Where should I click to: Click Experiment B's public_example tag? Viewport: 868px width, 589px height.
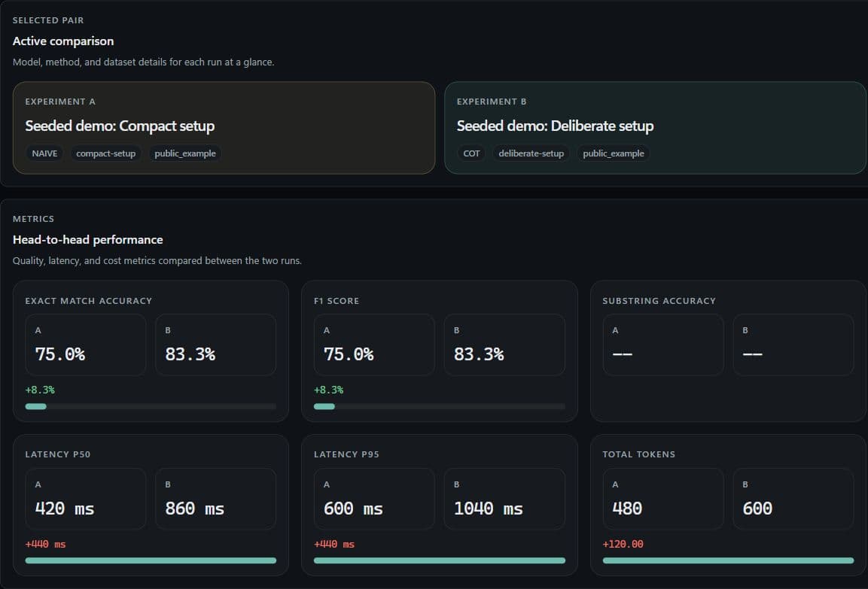click(614, 153)
